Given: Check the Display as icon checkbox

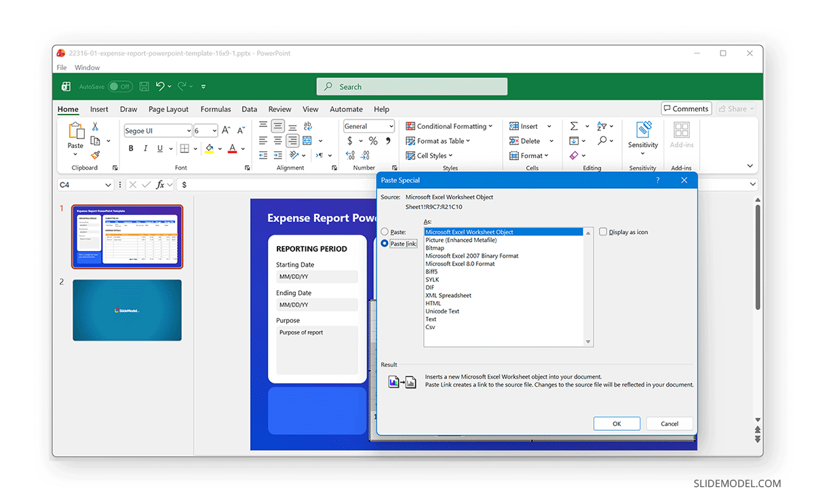Looking at the screenshot, I should pos(603,232).
